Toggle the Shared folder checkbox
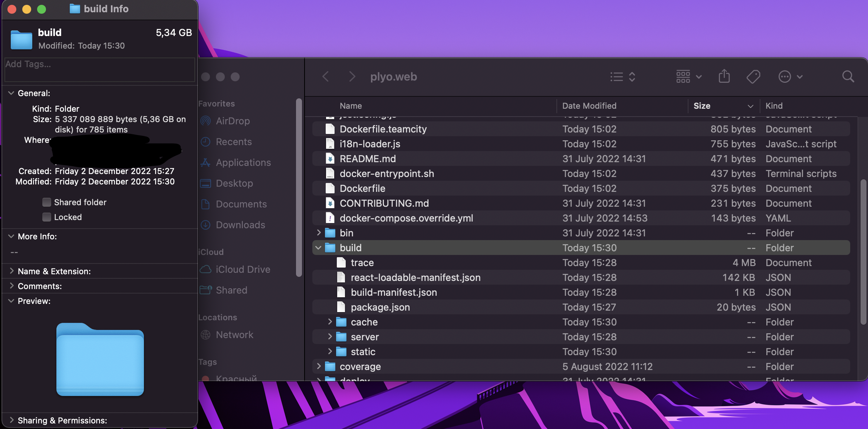The height and width of the screenshot is (429, 868). pos(46,202)
